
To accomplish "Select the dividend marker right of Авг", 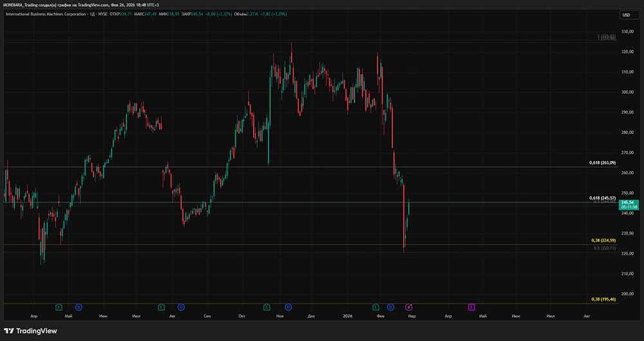I will [x=181, y=307].
